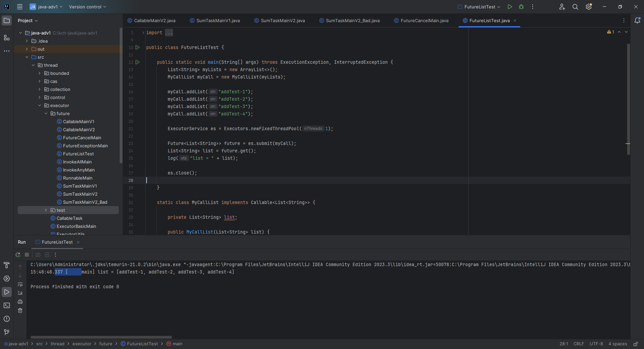Open the java-adv1 project dropdown
This screenshot has height=349, width=644.
pyautogui.click(x=46, y=7)
